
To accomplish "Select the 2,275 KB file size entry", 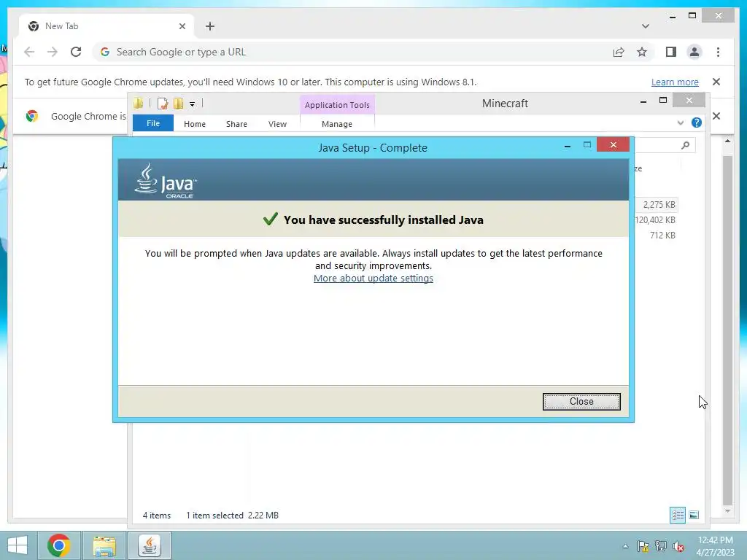I will tap(659, 205).
